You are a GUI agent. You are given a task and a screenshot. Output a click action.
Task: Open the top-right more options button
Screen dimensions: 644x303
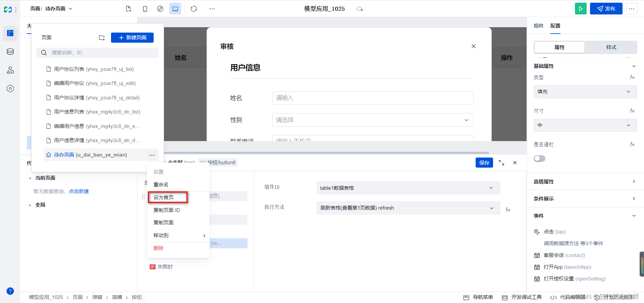pos(632,9)
